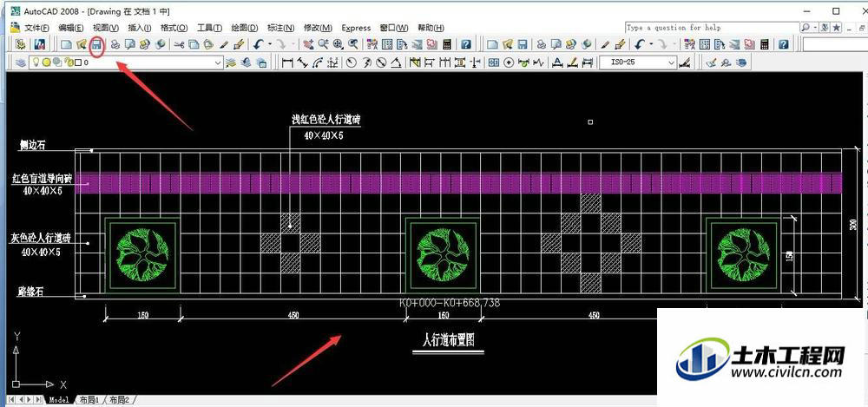The width and height of the screenshot is (868, 407).
Task: Click the Layer Previous icon
Action: coord(247,62)
